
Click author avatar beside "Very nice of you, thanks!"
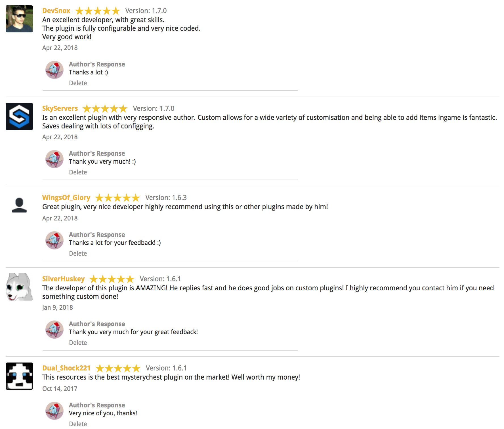[54, 411]
